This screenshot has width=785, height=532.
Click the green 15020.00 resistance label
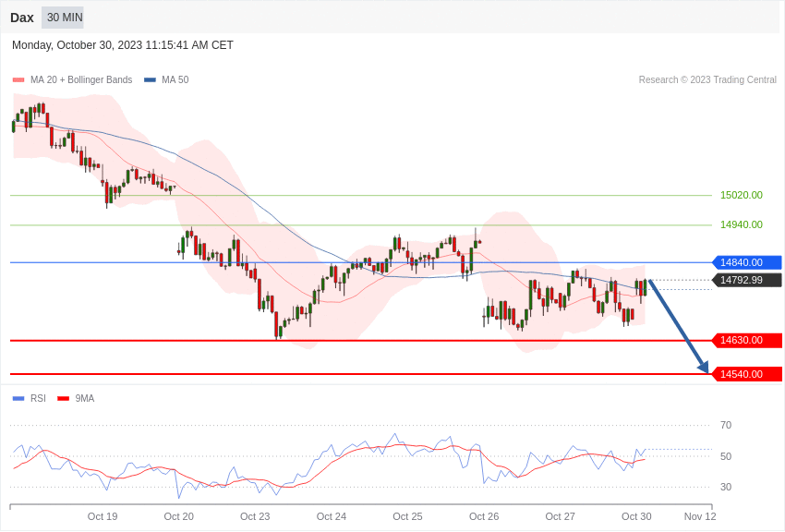741,195
